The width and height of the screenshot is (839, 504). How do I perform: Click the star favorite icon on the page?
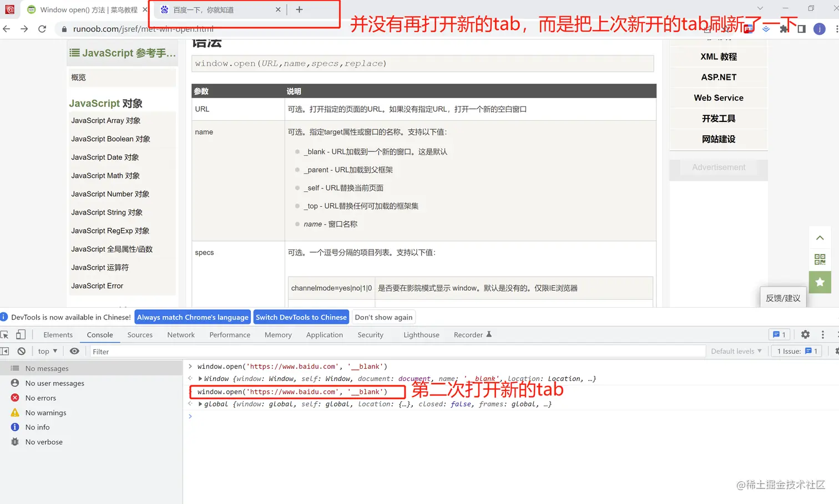click(x=820, y=282)
